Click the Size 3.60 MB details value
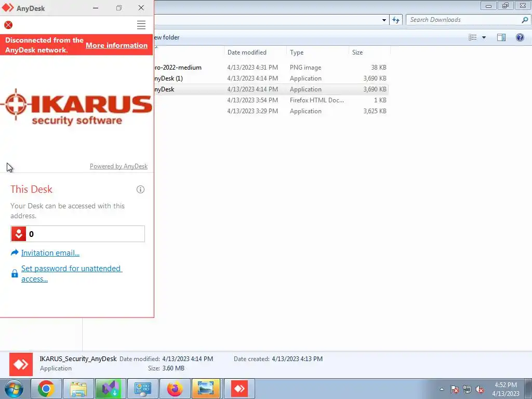The width and height of the screenshot is (532, 399). [174, 368]
